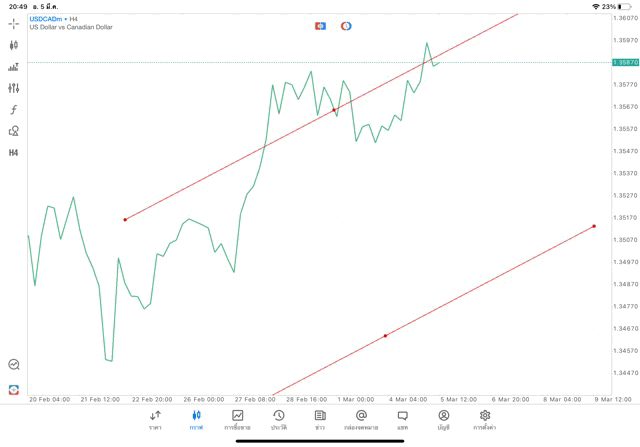Switch to the ราคา quotes tab
The width and height of the screenshot is (640, 447).
coord(155,419)
